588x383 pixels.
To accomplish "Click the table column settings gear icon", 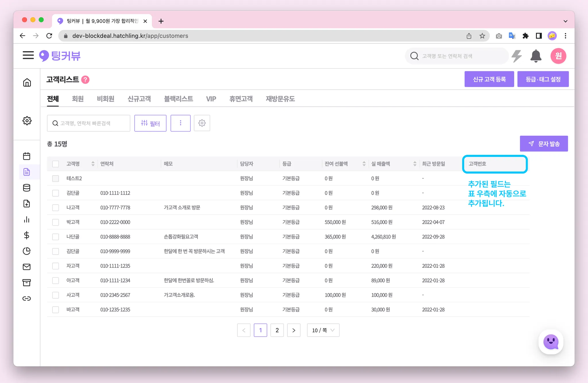I will pyautogui.click(x=202, y=123).
